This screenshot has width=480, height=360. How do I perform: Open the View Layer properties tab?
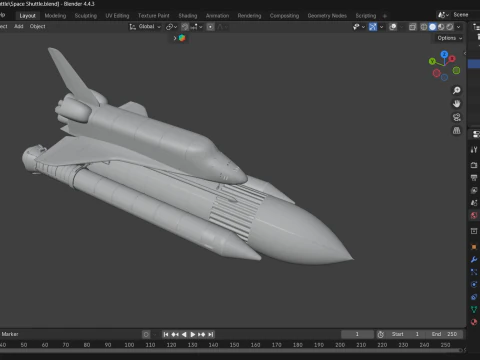[x=474, y=190]
